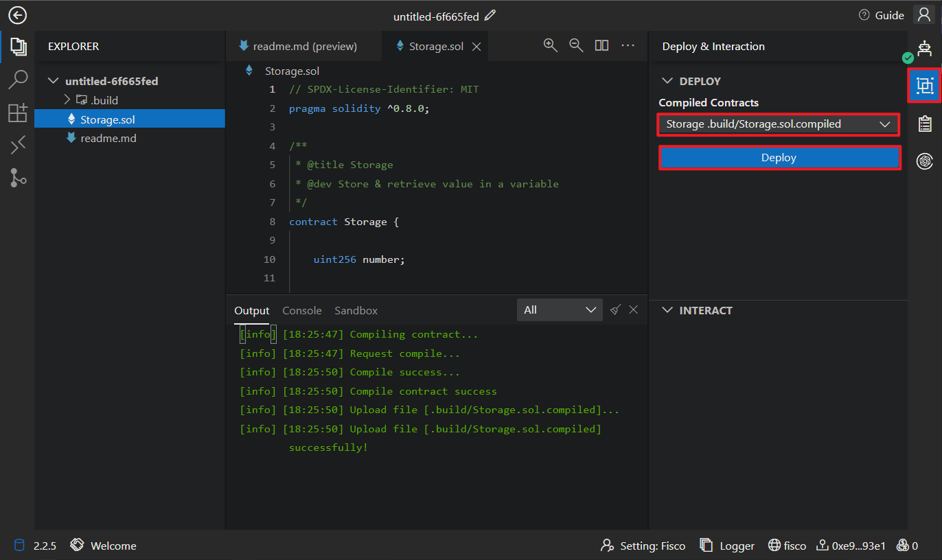The height and width of the screenshot is (560, 942).
Task: Select readme.md in the explorer tree
Action: [108, 138]
